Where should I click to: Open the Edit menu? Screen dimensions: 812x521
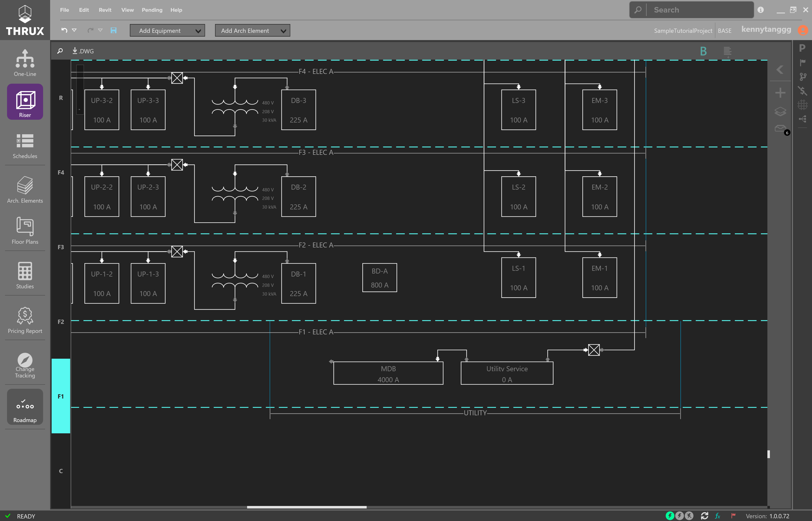point(84,10)
